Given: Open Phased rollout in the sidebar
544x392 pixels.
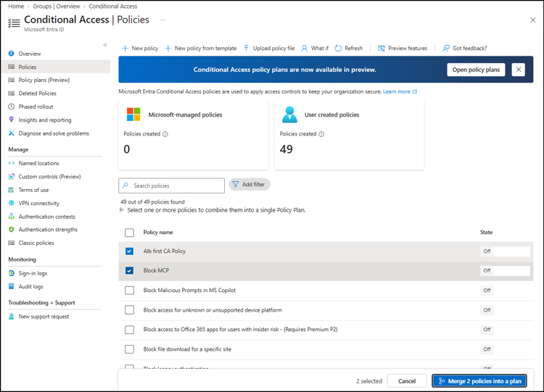Looking at the screenshot, I should coord(36,107).
